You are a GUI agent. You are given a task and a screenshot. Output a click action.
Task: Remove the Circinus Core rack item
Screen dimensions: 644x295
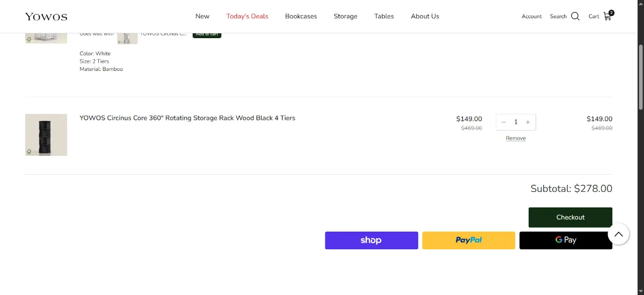click(x=516, y=138)
